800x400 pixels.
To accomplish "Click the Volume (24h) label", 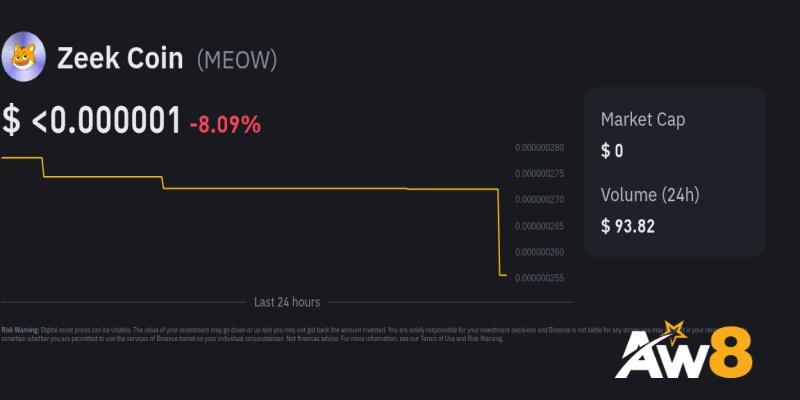I will [x=650, y=195].
